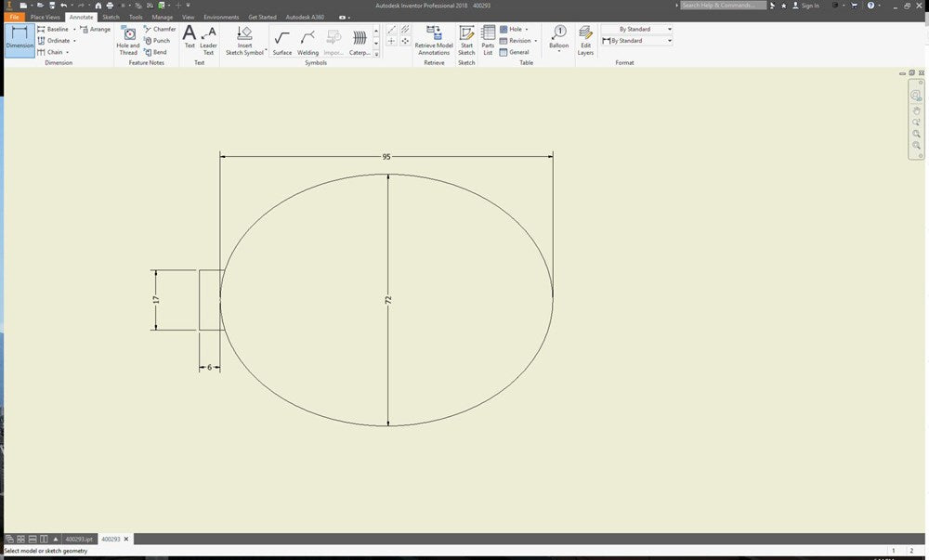Open the Parts List tool
929x560 pixels.
point(488,40)
